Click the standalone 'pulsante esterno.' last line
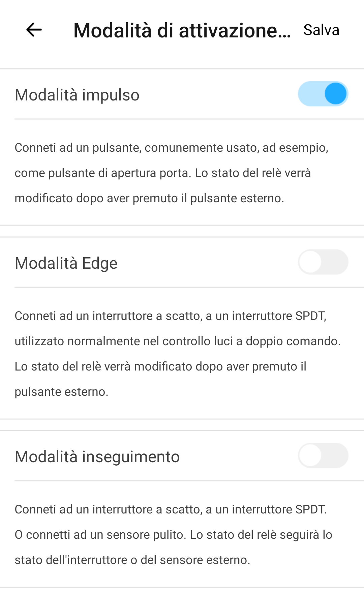Image resolution: width=364 pixels, height=591 pixels. [x=61, y=392]
